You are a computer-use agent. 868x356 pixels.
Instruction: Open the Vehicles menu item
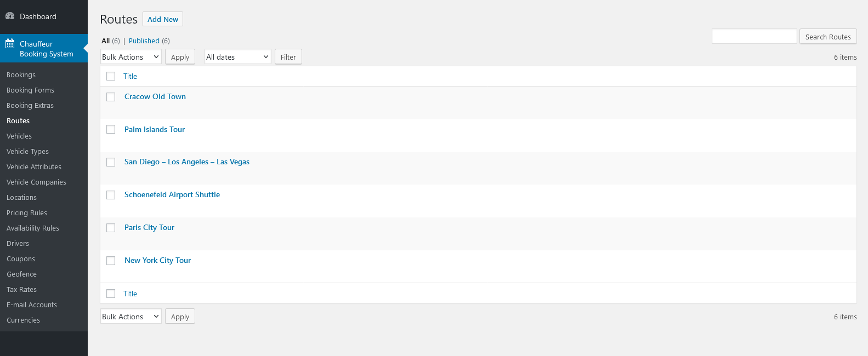coord(19,136)
